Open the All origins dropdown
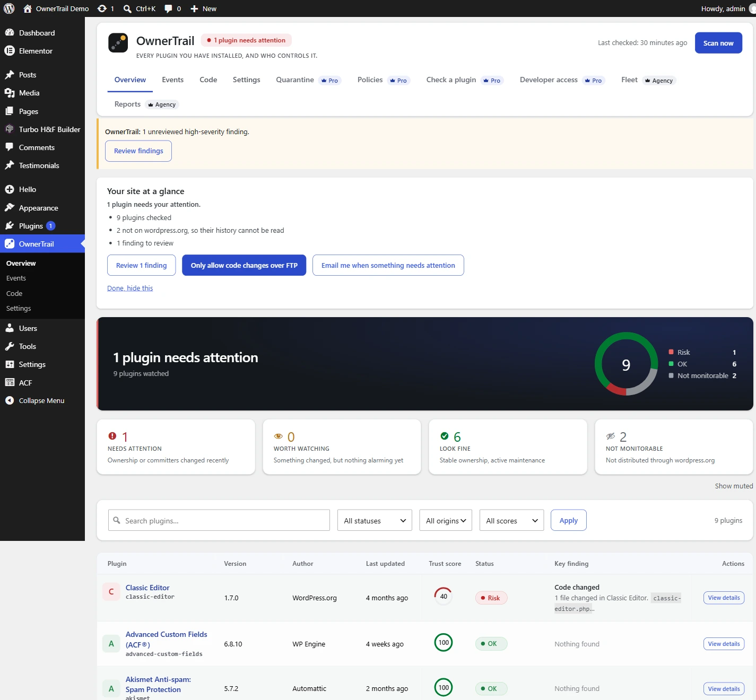This screenshot has width=756, height=700. (446, 520)
